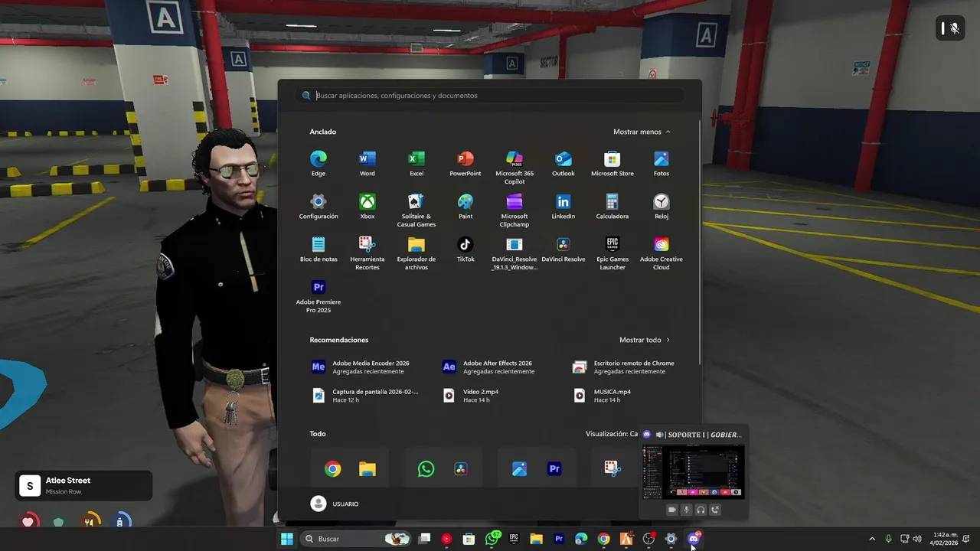Viewport: 980px width, 551px height.
Task: Launch TikTok from pinned apps
Action: (x=465, y=249)
